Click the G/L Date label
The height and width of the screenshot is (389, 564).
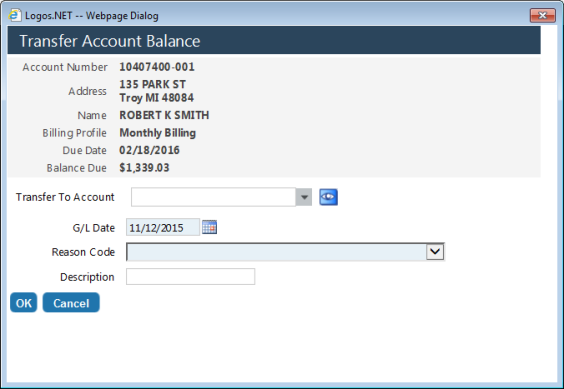pos(94,228)
